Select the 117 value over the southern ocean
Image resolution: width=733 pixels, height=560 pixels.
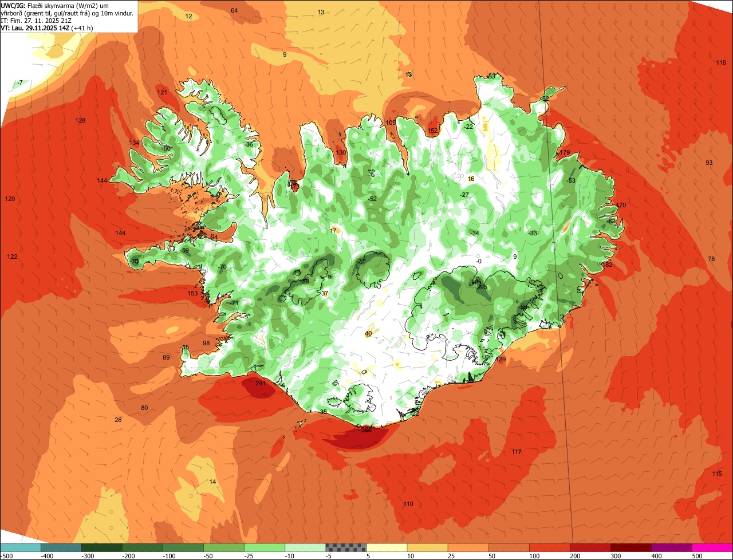coord(517,452)
